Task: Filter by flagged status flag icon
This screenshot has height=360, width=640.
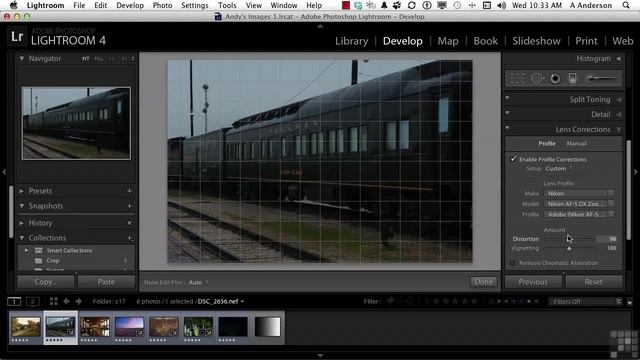Action: [x=390, y=301]
